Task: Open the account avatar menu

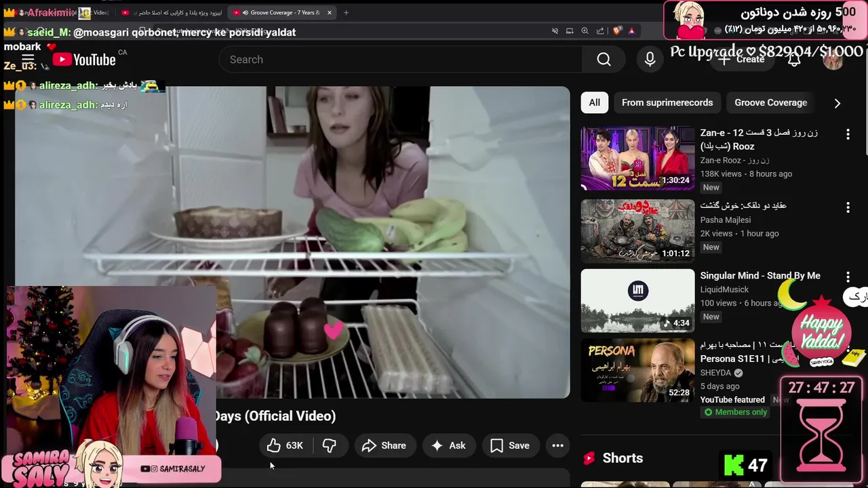Action: coord(833,60)
